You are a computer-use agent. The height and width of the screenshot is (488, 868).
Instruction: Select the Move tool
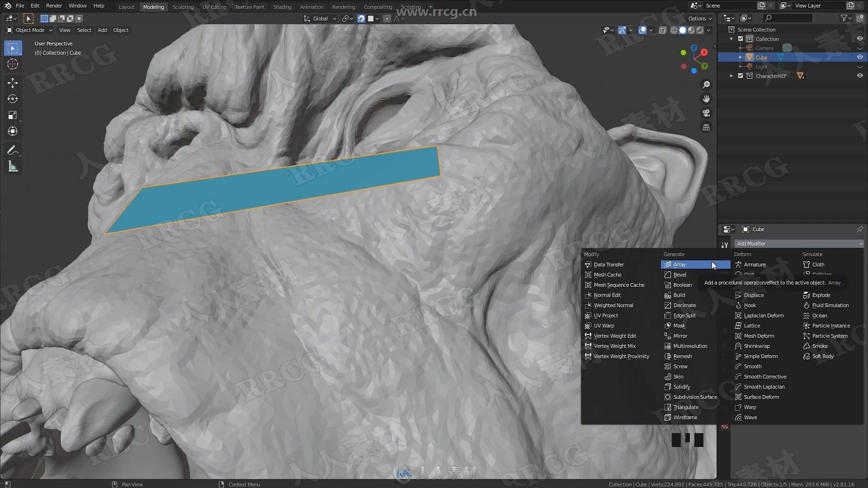click(x=13, y=83)
